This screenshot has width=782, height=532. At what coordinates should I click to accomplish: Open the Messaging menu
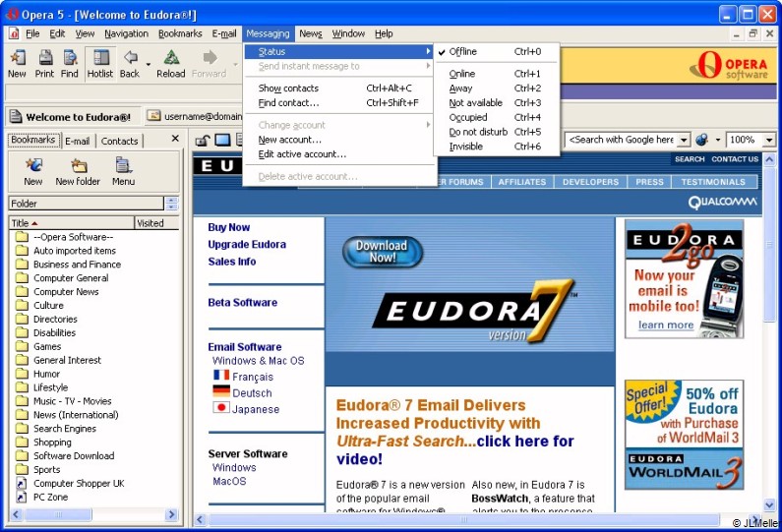click(x=268, y=33)
